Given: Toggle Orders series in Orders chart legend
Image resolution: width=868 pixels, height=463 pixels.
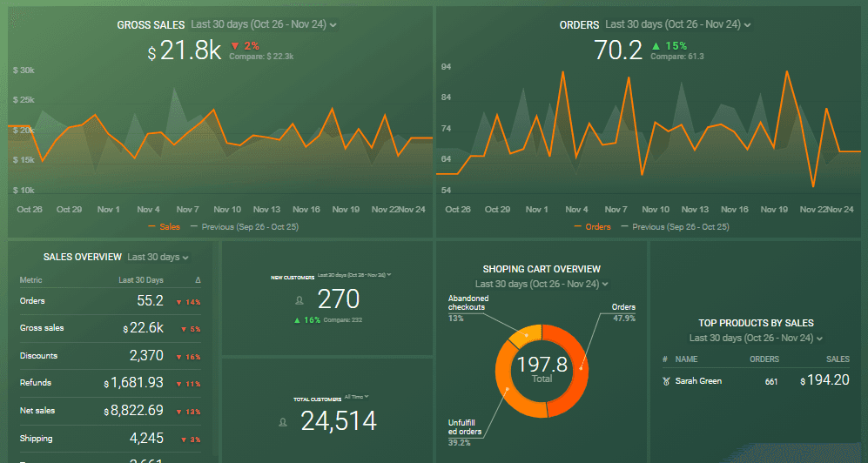Looking at the screenshot, I should (592, 226).
